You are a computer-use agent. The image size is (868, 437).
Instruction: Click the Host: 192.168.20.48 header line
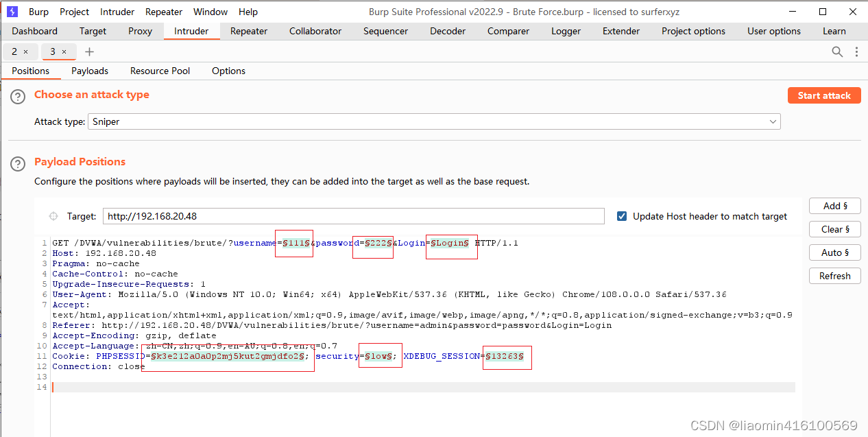point(104,253)
